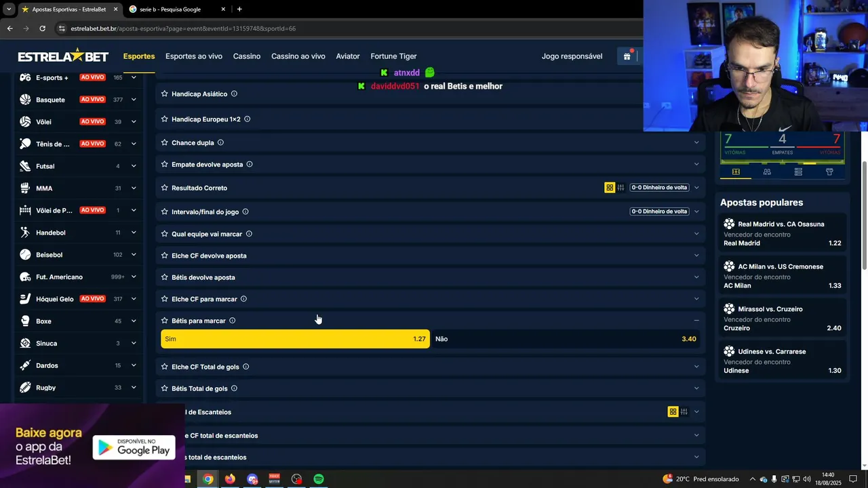Image resolution: width=868 pixels, height=488 pixels.
Task: Open the Jogo responsável link
Action: pyautogui.click(x=572, y=56)
